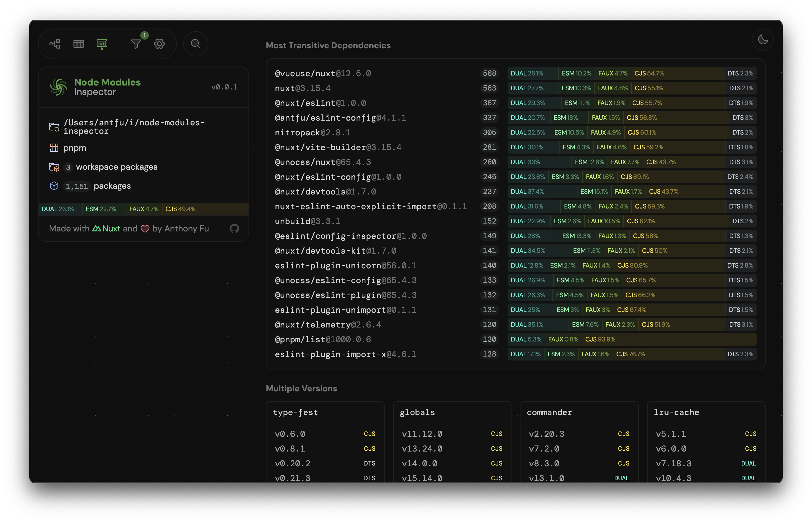Click CJS 80.9% segment of eslint-plugin-unicorn
This screenshot has width=812, height=522.
coord(669,265)
